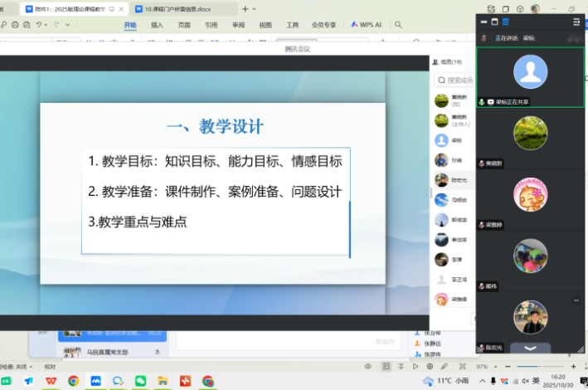Launch the WPS AI assistant

[366, 25]
